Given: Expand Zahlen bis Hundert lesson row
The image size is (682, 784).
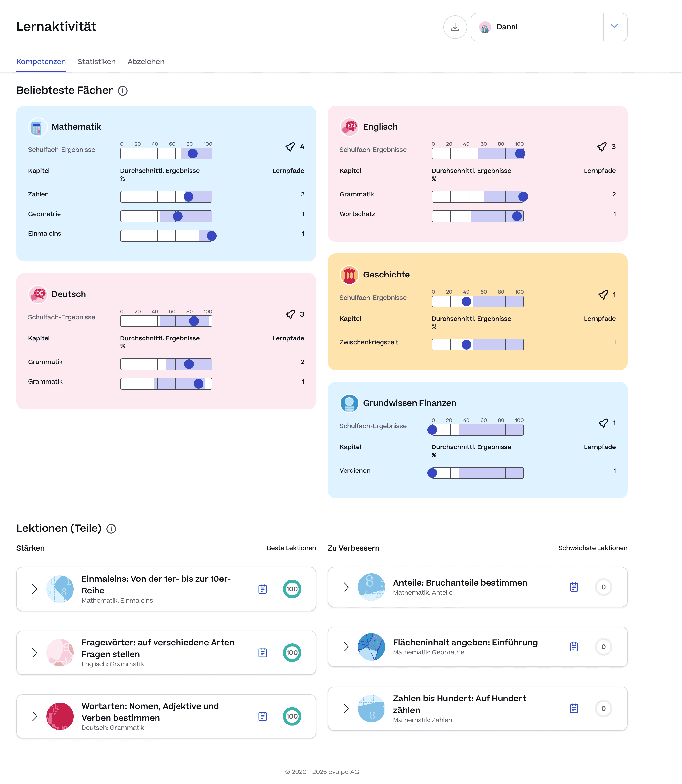Looking at the screenshot, I should [346, 708].
